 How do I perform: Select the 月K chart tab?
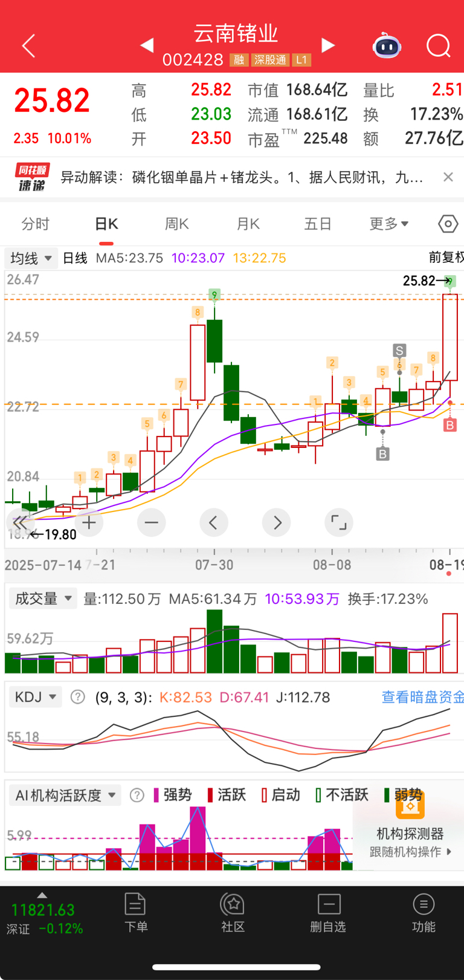pos(248,224)
